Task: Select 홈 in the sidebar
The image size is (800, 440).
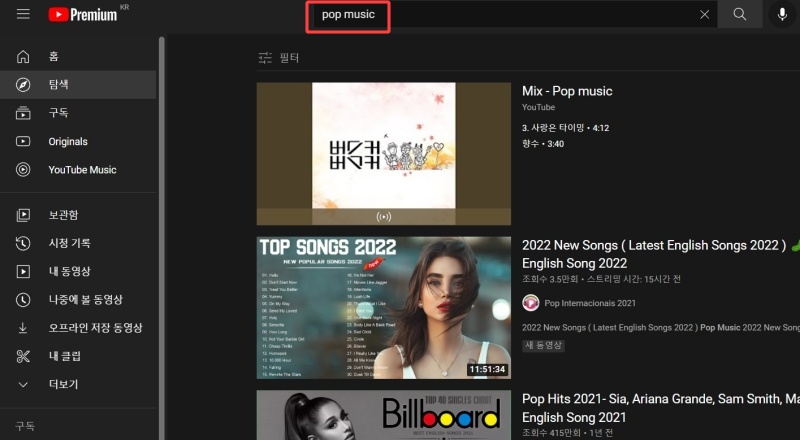Action: tap(78, 56)
